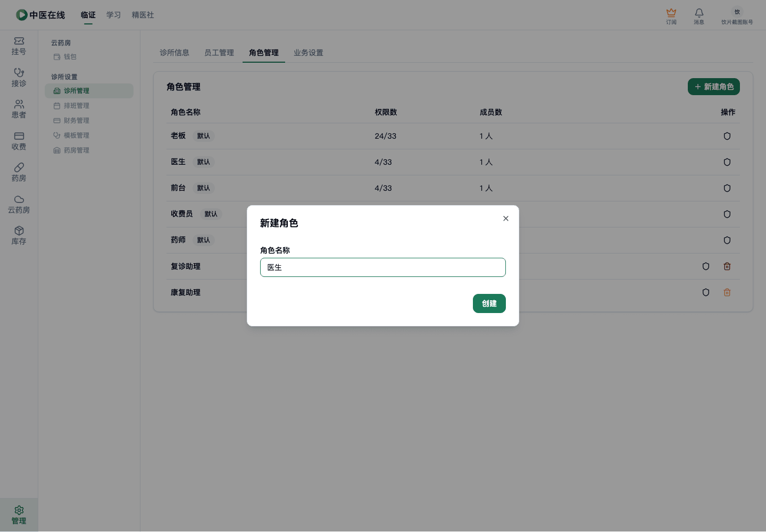Open the 药房 pharmacy sidebar icon

19,173
